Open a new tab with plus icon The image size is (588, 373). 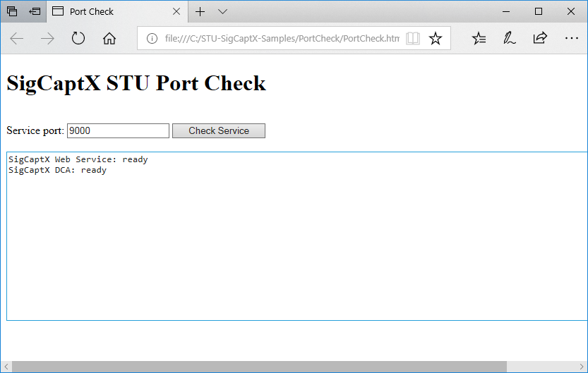pos(200,11)
